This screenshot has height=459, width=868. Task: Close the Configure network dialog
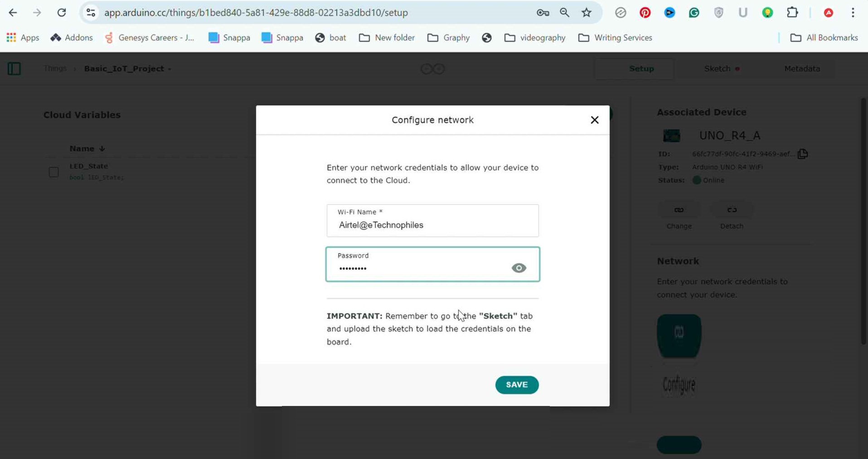[595, 120]
